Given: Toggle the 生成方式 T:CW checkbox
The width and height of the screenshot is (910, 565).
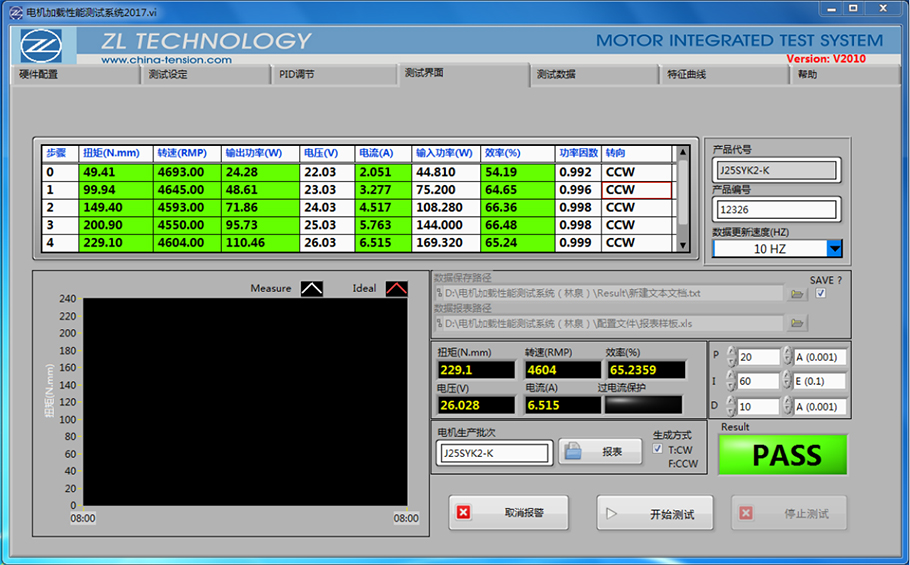Looking at the screenshot, I should click(657, 449).
